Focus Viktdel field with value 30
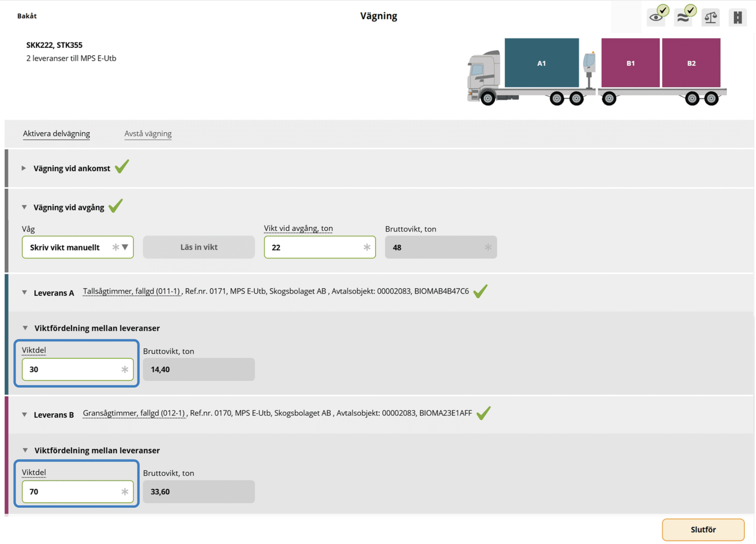Image resolution: width=756 pixels, height=544 pixels. coord(78,369)
